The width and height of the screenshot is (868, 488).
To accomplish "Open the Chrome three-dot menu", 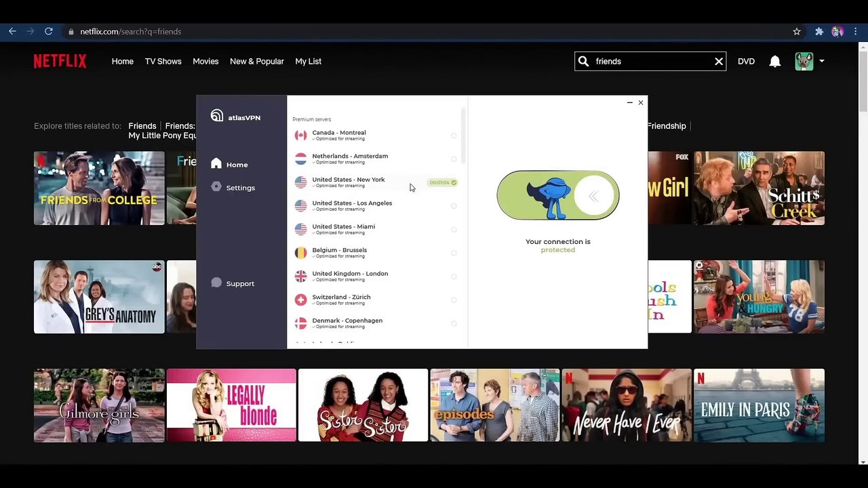I will [x=856, y=31].
